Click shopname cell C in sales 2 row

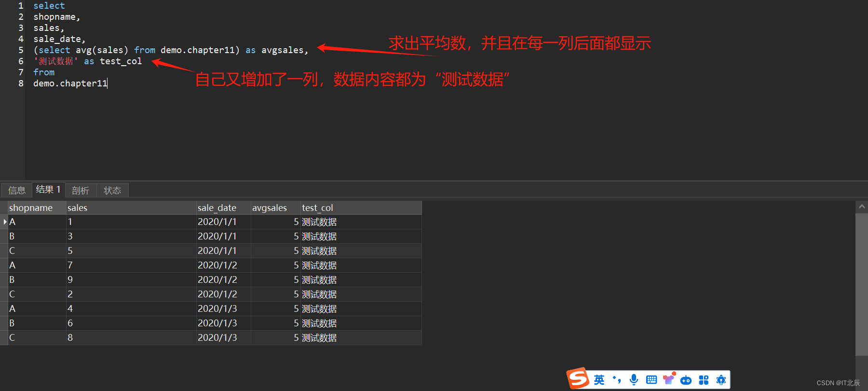37,294
